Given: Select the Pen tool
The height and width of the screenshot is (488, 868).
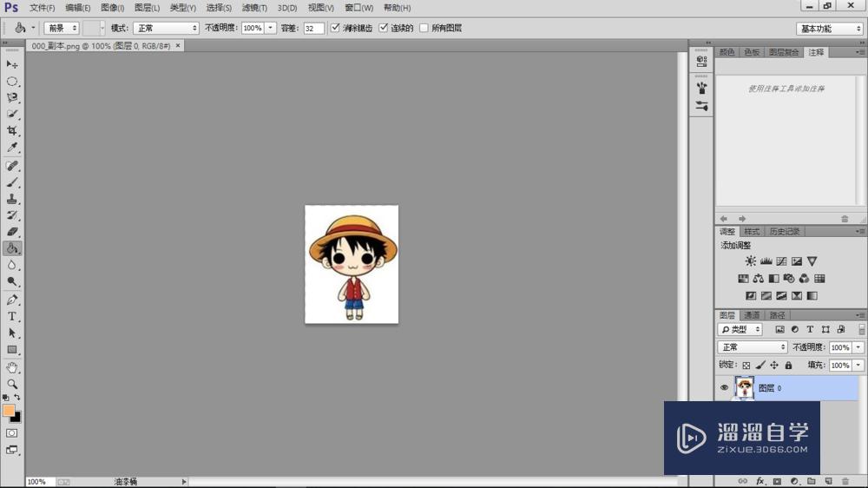Looking at the screenshot, I should (x=11, y=300).
